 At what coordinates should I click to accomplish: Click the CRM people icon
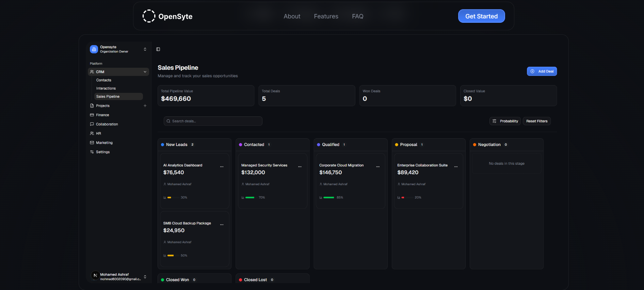(x=92, y=72)
